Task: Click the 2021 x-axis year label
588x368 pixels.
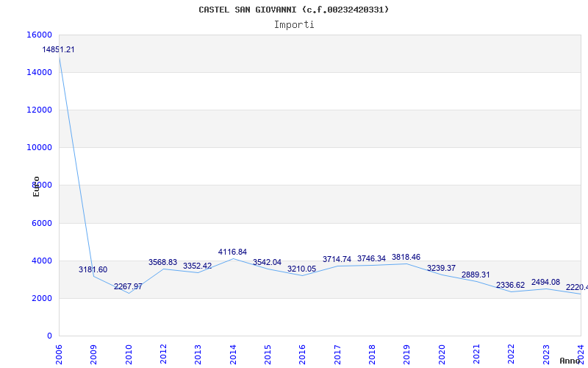Action: [476, 355]
